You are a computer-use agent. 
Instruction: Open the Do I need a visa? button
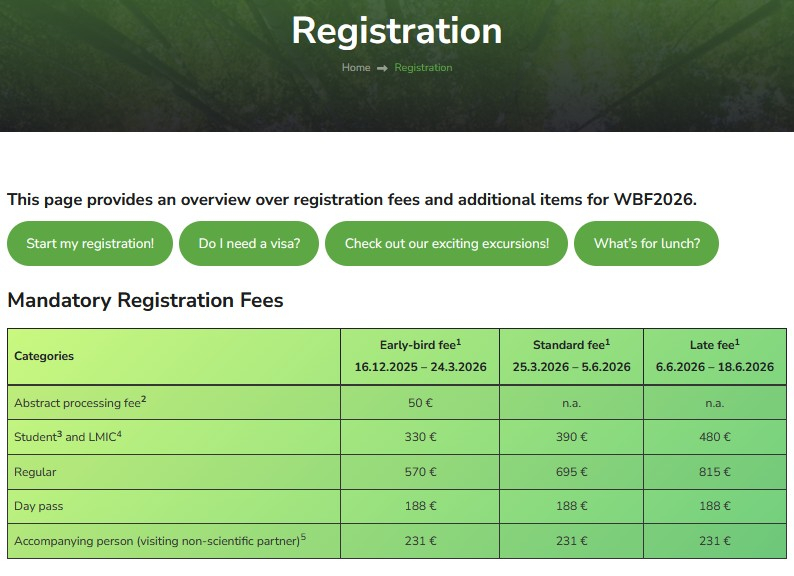click(x=249, y=243)
